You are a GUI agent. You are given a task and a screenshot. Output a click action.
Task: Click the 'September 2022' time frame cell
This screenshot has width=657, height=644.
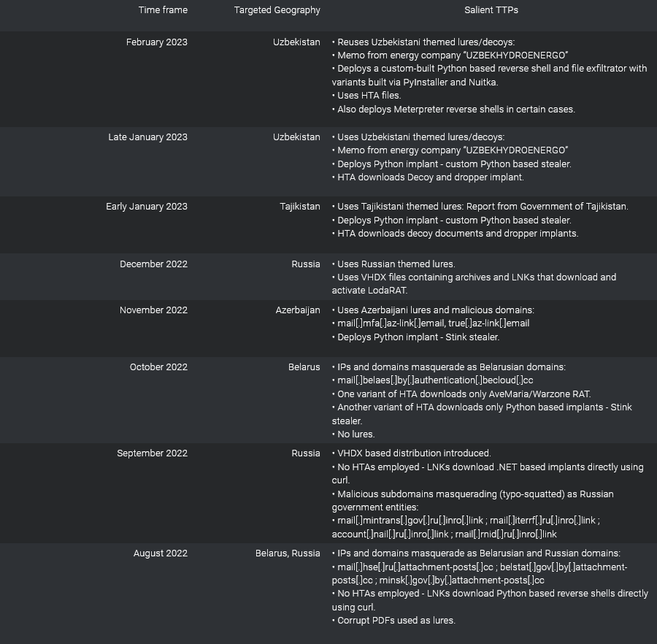152,453
